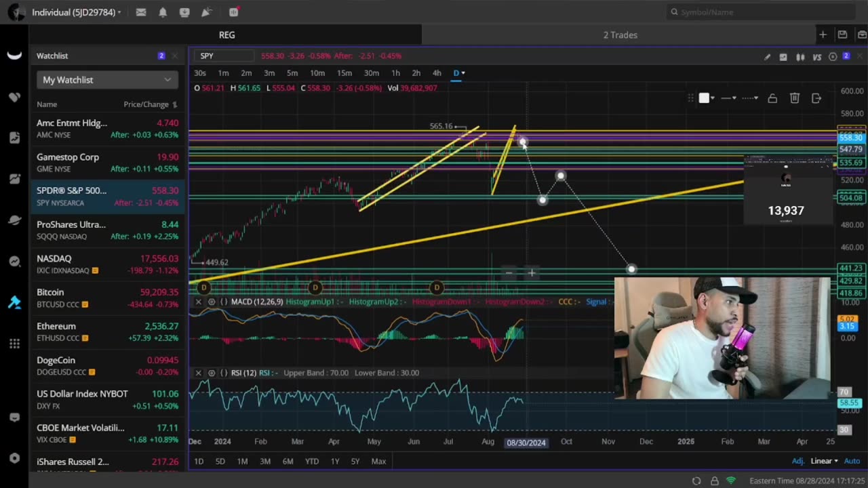Click the VS compare icon
This screenshot has width=868, height=488.
click(x=817, y=57)
